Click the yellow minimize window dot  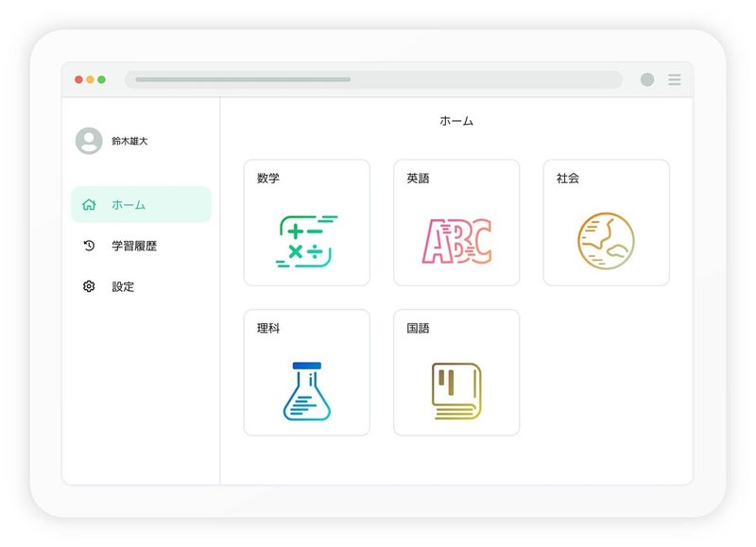pyautogui.click(x=90, y=79)
